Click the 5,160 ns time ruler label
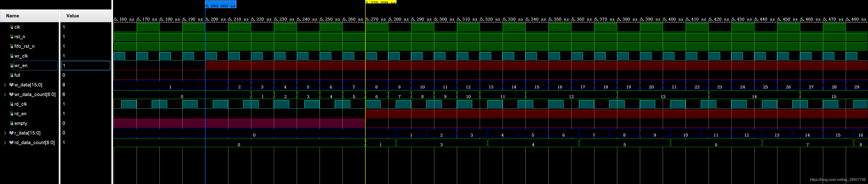 (x=124, y=19)
